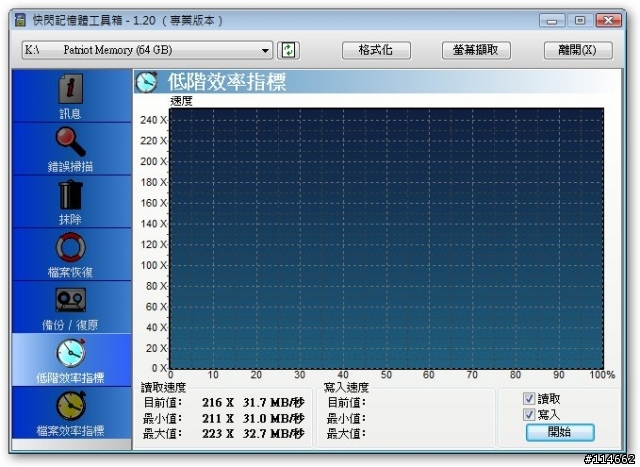
Task: Select the 低階效率指標 stopwatch sidebar icon
Action: coord(71,353)
